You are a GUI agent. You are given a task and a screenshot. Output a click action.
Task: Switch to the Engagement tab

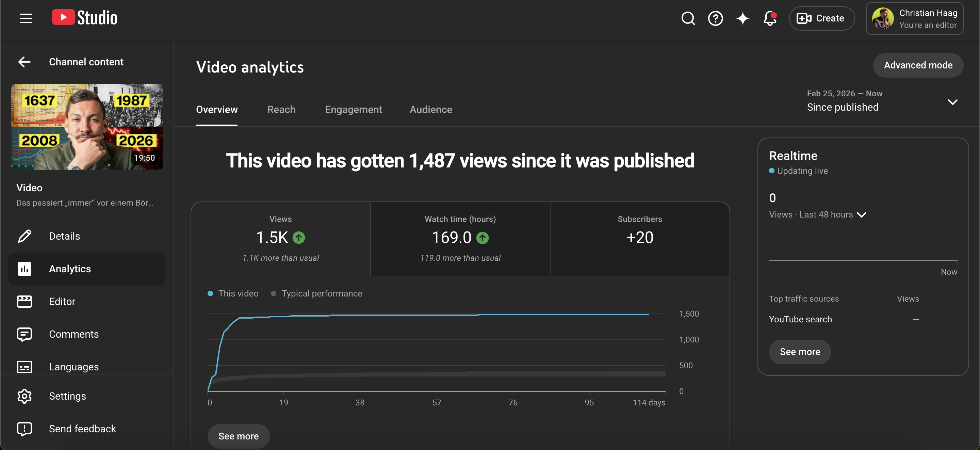tap(354, 110)
